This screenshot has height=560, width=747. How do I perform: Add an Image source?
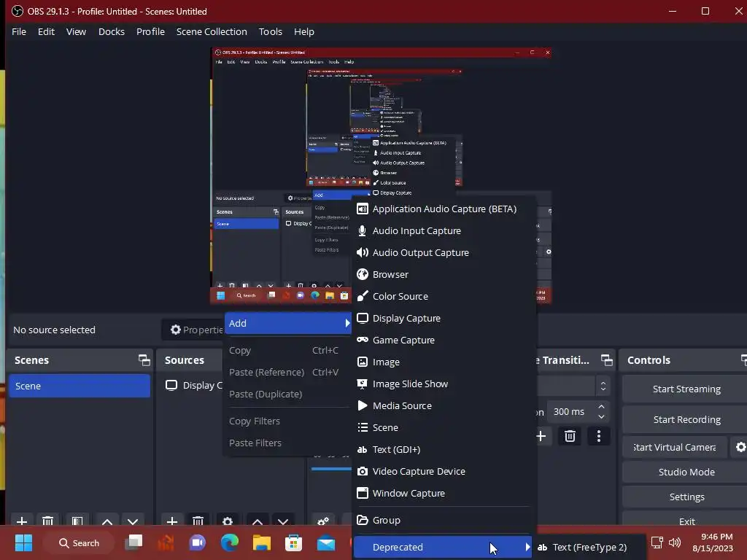click(441, 362)
